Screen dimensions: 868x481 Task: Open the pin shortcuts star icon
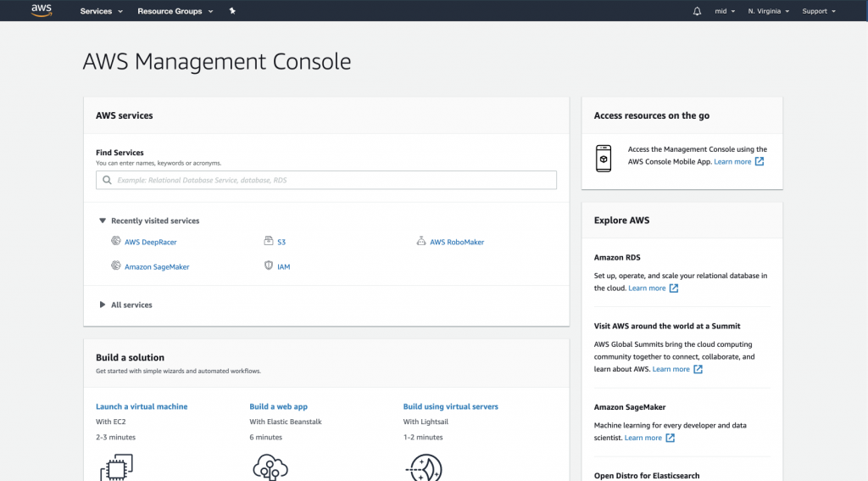point(232,10)
